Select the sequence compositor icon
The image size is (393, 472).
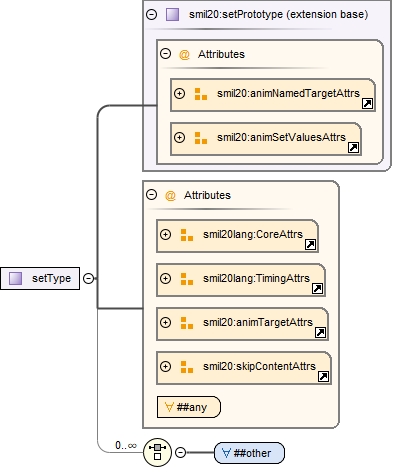157,452
